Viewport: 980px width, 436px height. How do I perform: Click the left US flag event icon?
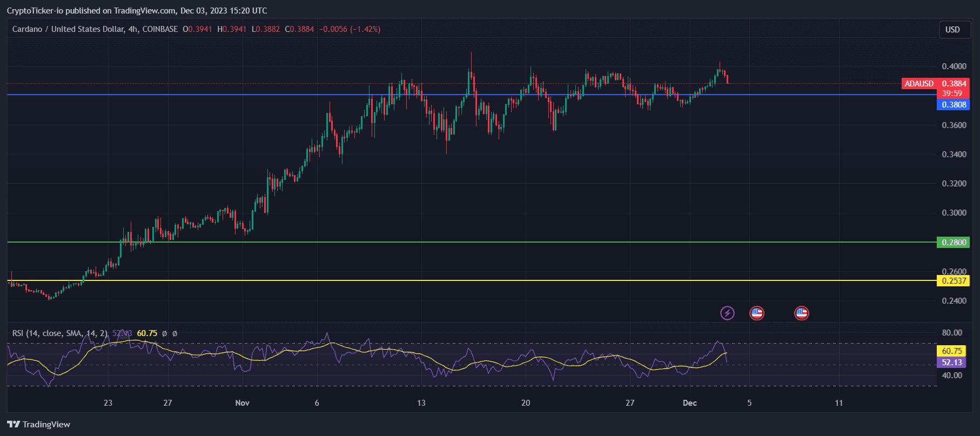pyautogui.click(x=756, y=313)
